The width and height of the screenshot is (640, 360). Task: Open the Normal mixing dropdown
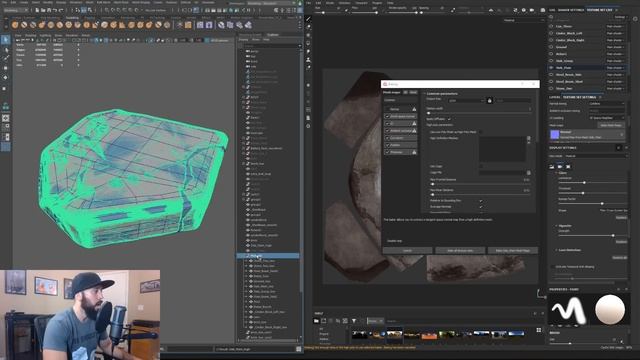607,104
